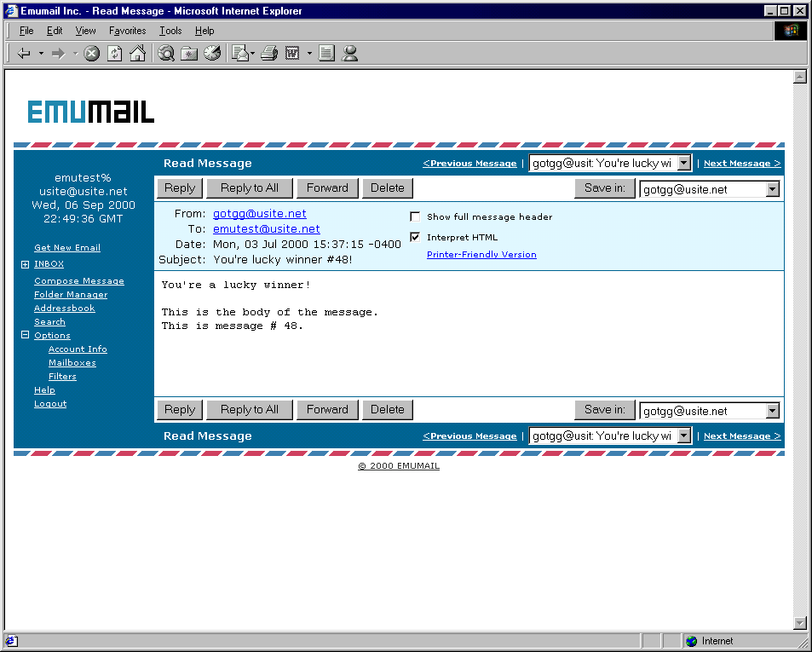The image size is (812, 652).
Task: Click the Refresh page icon
Action: [114, 54]
